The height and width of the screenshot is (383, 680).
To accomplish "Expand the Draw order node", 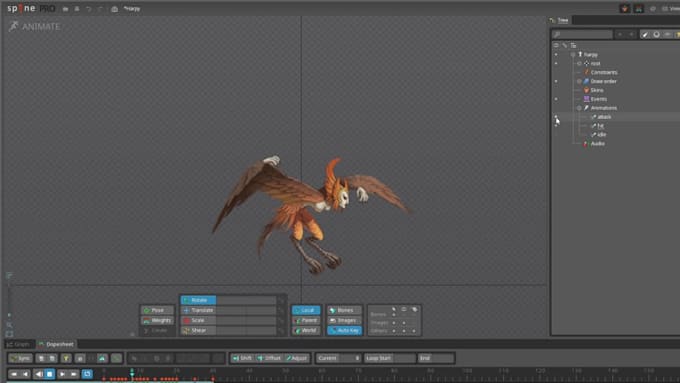I will coord(579,81).
